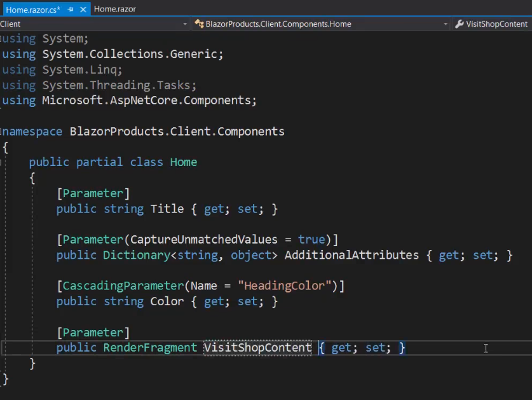This screenshot has height=400, width=532.
Task: Click the Title property name
Action: click(x=167, y=209)
